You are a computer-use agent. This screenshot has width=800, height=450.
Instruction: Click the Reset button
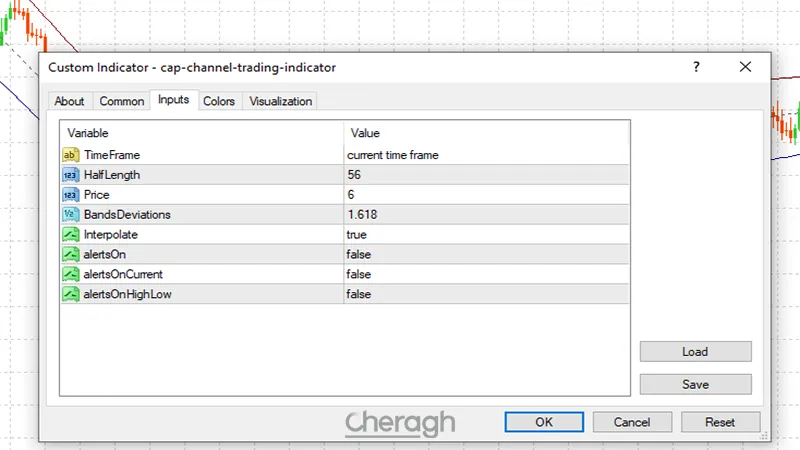coord(720,422)
